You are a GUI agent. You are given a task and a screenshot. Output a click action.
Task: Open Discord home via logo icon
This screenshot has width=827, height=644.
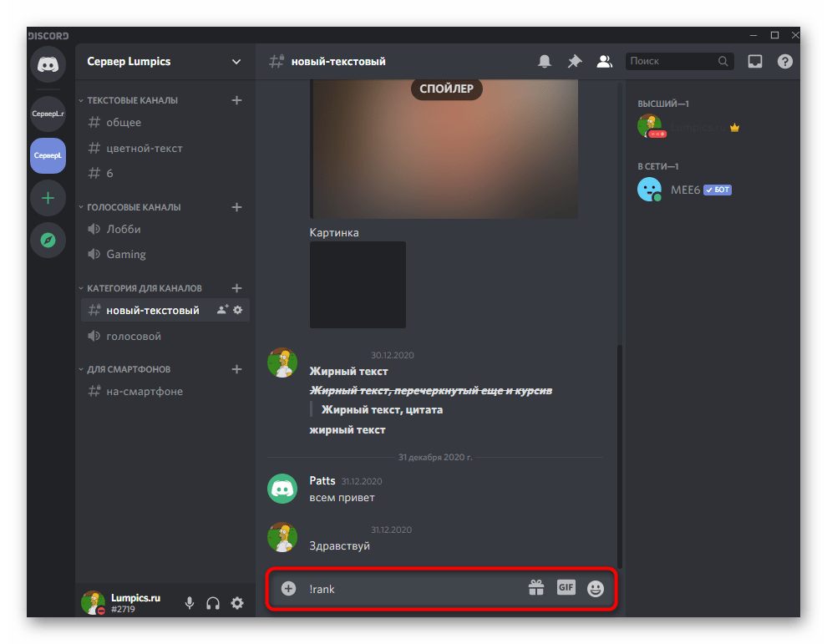click(48, 65)
